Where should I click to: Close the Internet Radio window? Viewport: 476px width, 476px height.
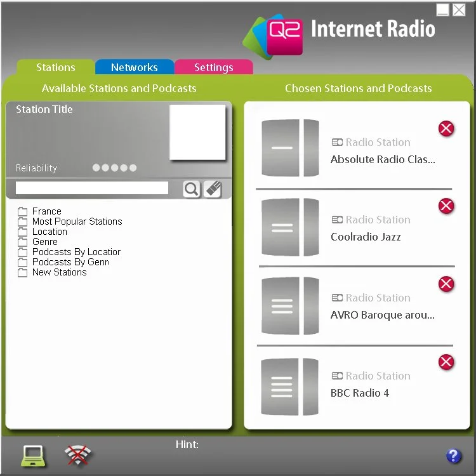(459, 10)
